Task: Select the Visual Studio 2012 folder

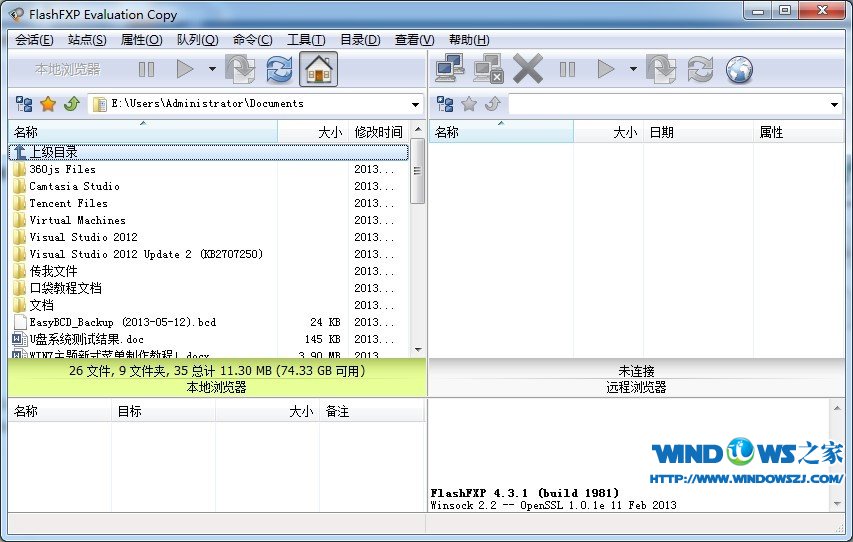Action: [83, 237]
